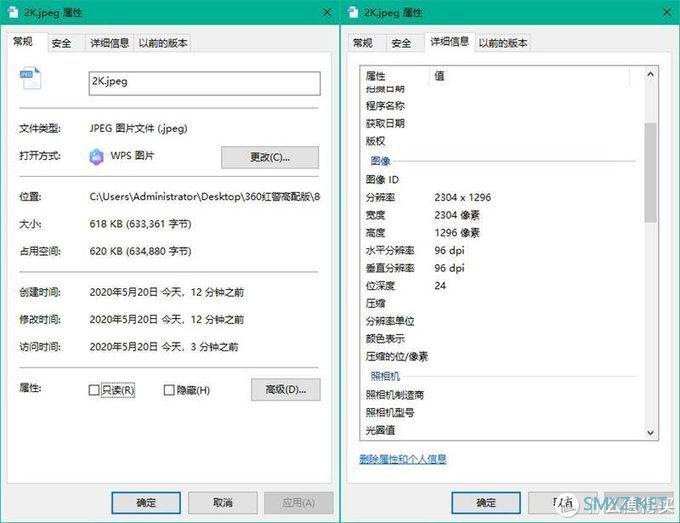
Task: Click the file location path text
Action: tap(205, 197)
